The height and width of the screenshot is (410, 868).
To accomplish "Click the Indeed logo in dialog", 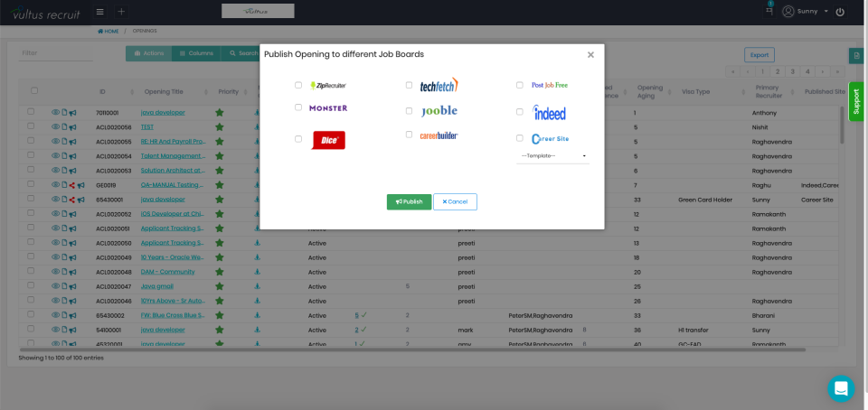I will (x=549, y=113).
